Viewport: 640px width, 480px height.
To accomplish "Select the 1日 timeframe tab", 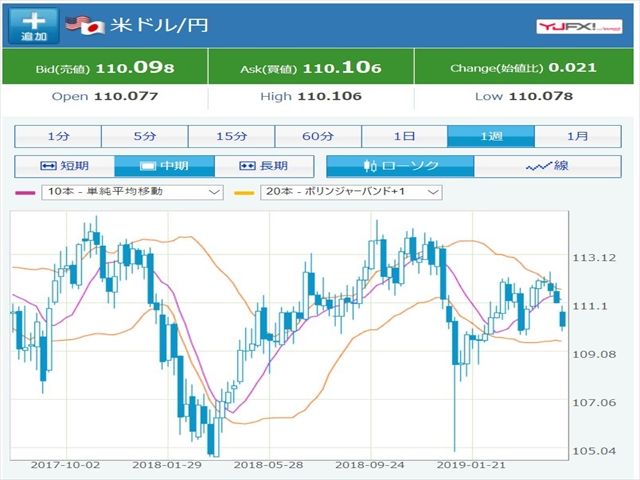I will 404,136.
